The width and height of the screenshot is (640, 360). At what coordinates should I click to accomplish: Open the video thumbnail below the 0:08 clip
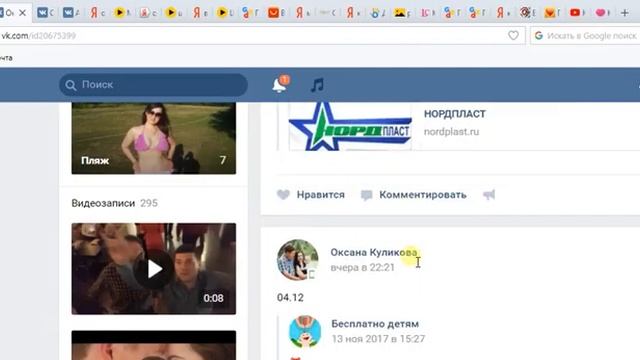pyautogui.click(x=153, y=345)
